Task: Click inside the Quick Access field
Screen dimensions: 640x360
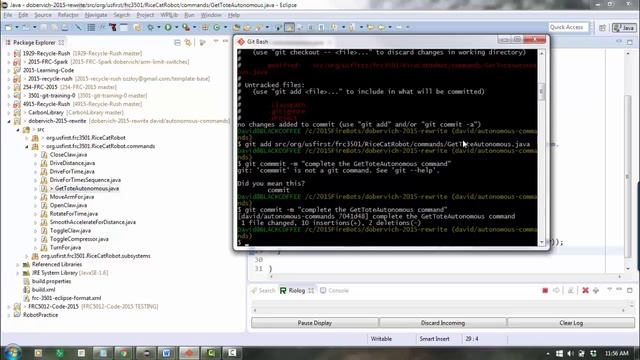Action: point(568,27)
